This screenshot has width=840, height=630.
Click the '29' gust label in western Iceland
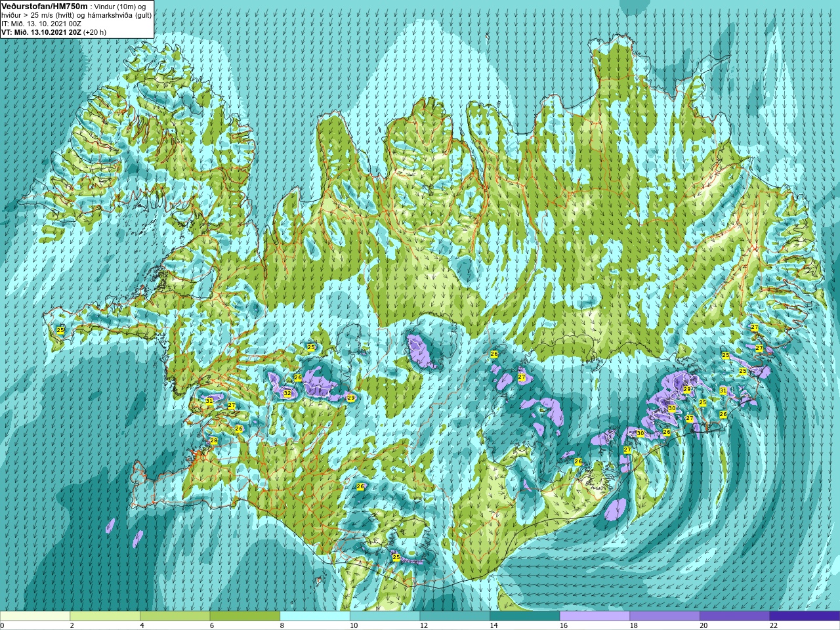pyautogui.click(x=351, y=398)
